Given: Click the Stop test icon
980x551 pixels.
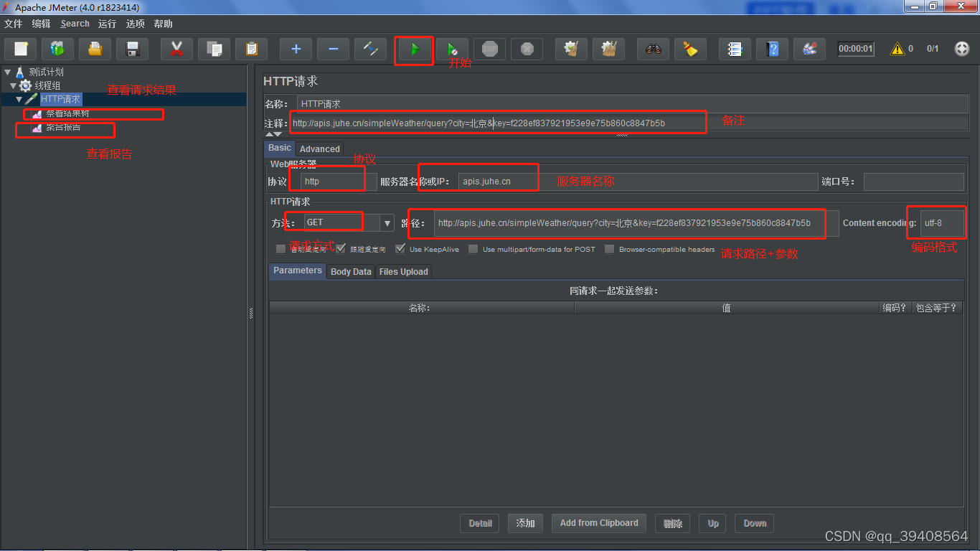Looking at the screenshot, I should pos(489,50).
